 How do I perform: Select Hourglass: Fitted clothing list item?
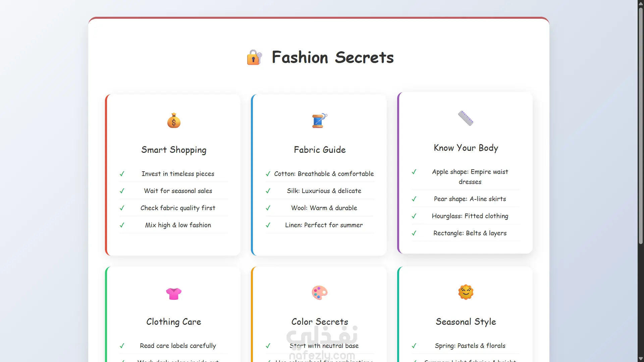[470, 216]
